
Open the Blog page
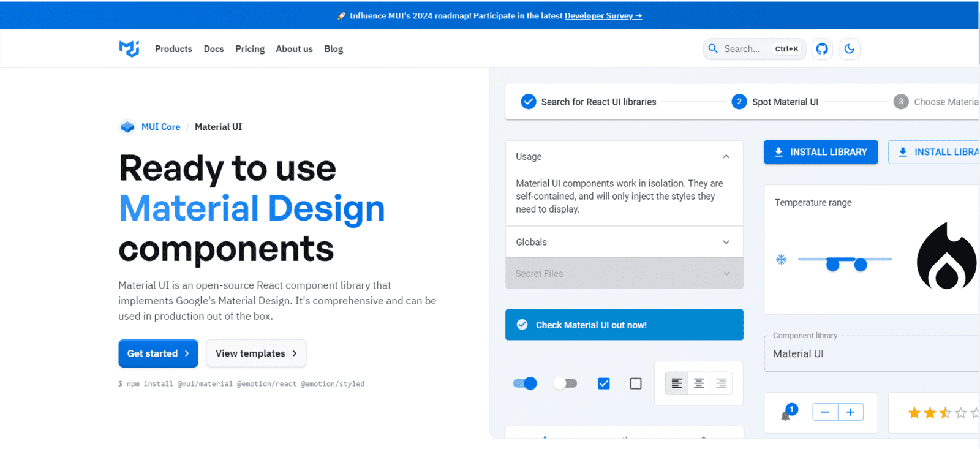[334, 49]
